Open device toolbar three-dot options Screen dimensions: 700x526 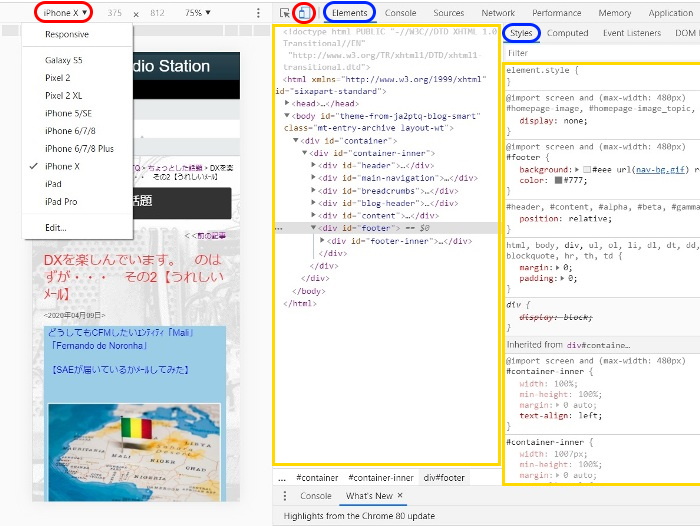258,13
